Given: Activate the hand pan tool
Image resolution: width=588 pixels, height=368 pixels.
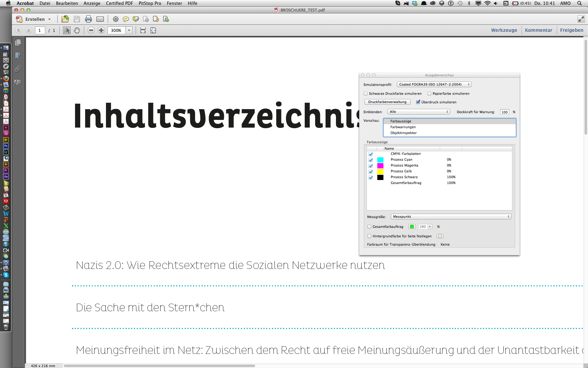Looking at the screenshot, I should [77, 30].
